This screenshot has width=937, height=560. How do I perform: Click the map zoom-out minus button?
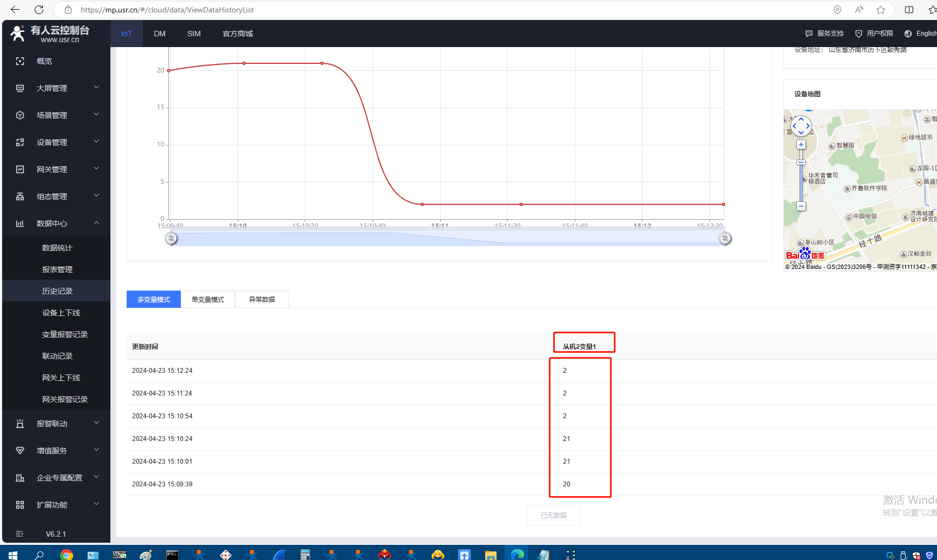pyautogui.click(x=801, y=206)
